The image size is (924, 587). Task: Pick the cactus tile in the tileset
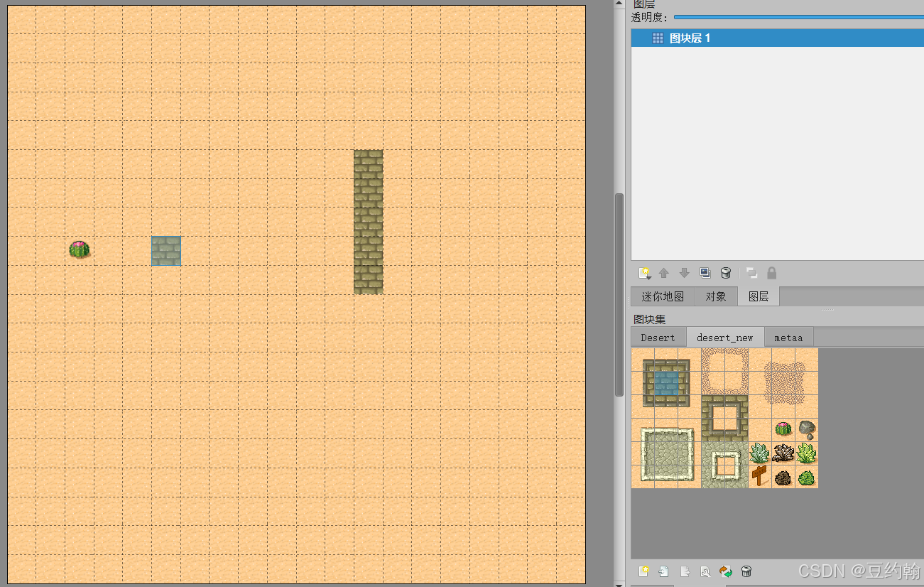coord(783,429)
